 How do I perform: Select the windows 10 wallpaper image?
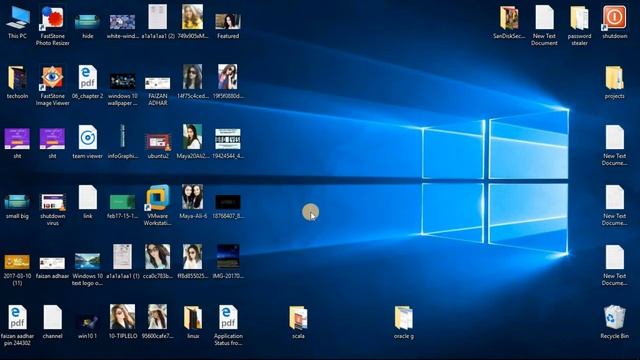(x=122, y=82)
